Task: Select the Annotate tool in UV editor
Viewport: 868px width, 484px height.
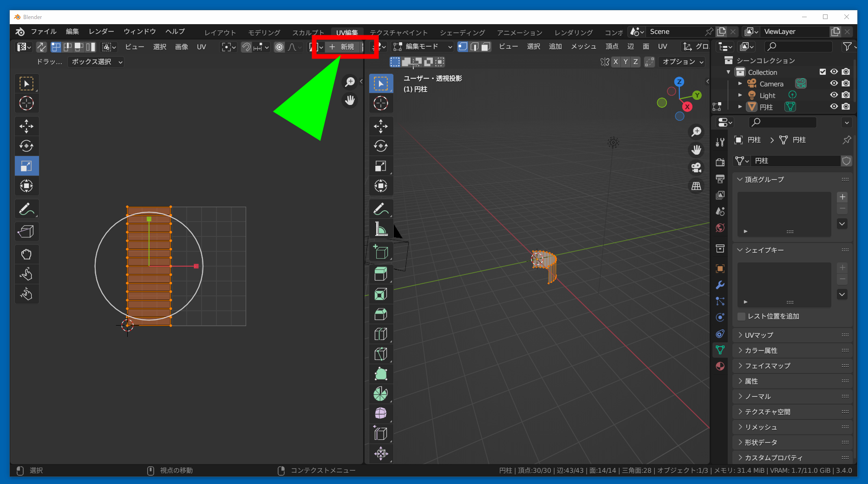Action: [26, 209]
